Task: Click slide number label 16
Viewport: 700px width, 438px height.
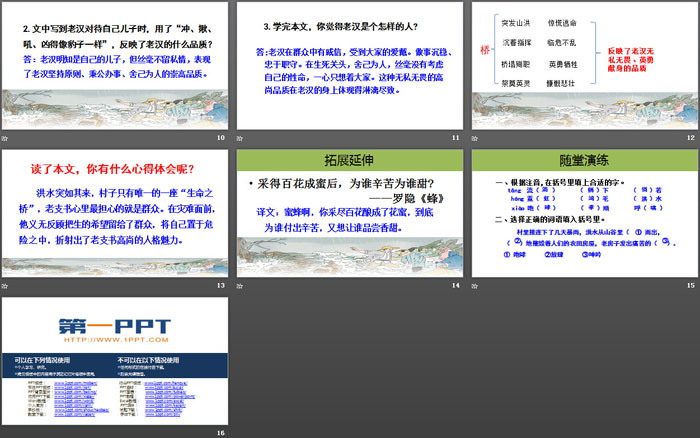Action: (x=221, y=433)
